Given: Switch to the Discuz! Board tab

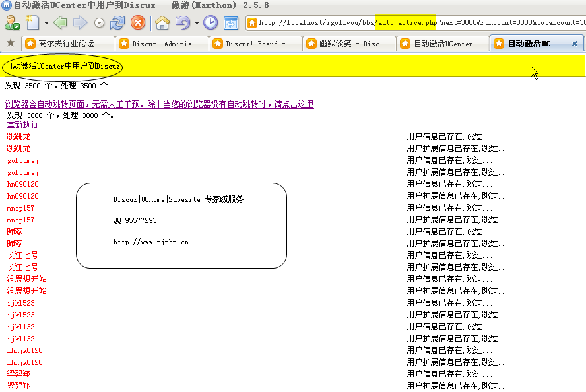Looking at the screenshot, I should pyautogui.click(x=255, y=44).
